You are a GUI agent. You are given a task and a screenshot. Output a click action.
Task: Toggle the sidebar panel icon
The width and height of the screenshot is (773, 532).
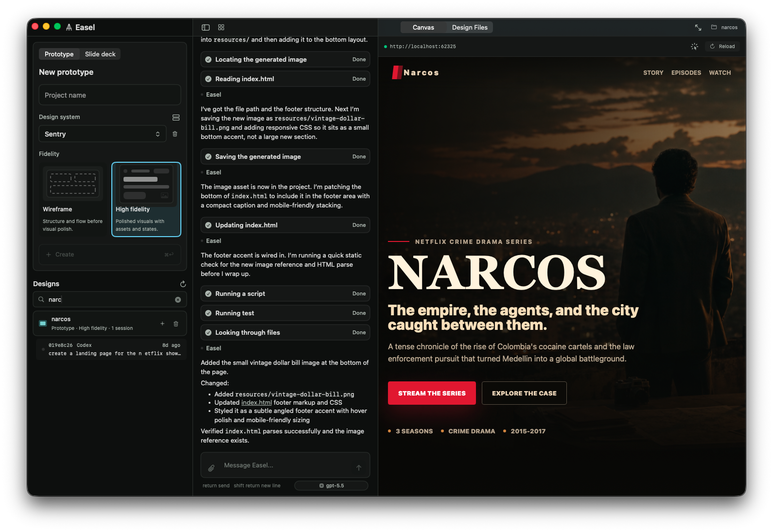[x=206, y=28]
